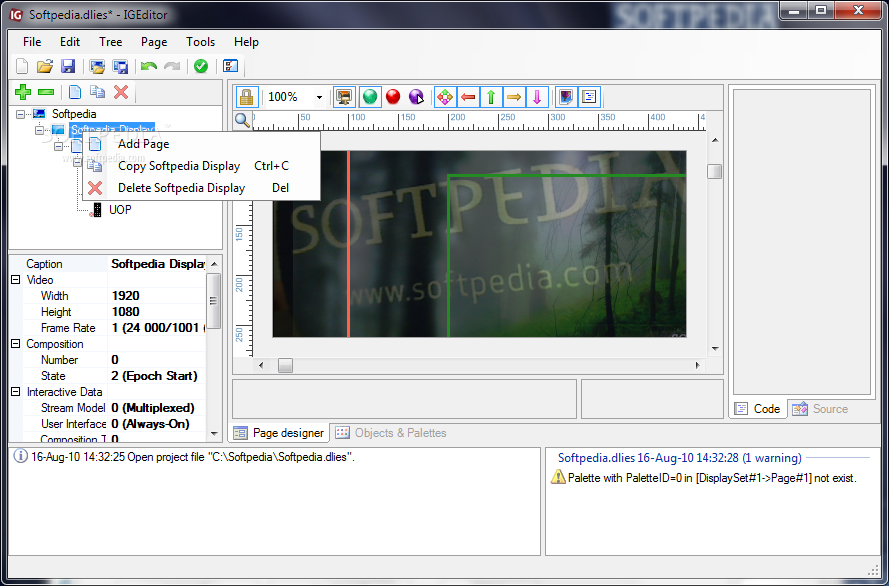The width and height of the screenshot is (889, 586).
Task: Click the Softpedia.dlies warning header link
Action: (x=679, y=458)
